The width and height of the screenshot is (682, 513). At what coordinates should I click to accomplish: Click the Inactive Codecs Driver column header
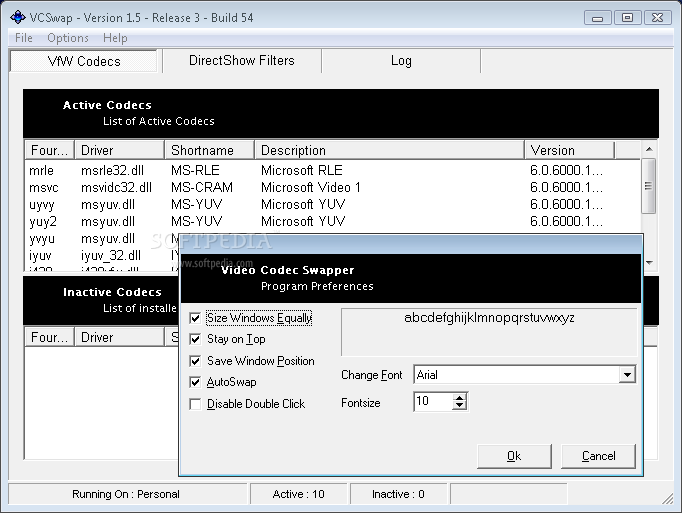point(120,337)
